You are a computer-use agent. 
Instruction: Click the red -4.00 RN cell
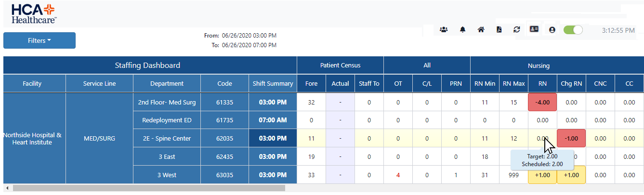pyautogui.click(x=542, y=102)
